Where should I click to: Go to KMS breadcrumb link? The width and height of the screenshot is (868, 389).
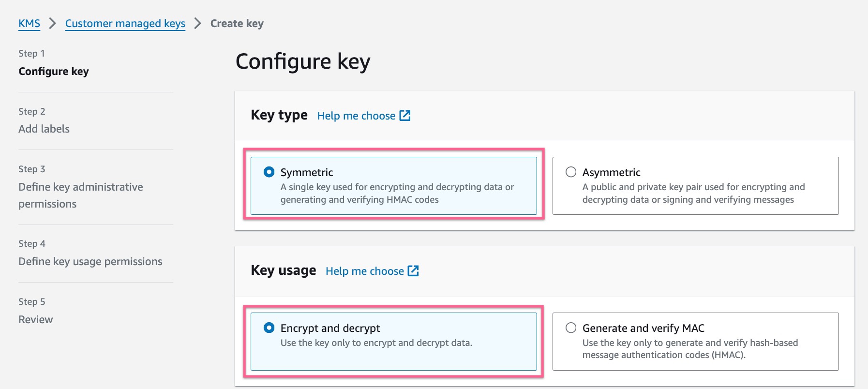coord(30,23)
